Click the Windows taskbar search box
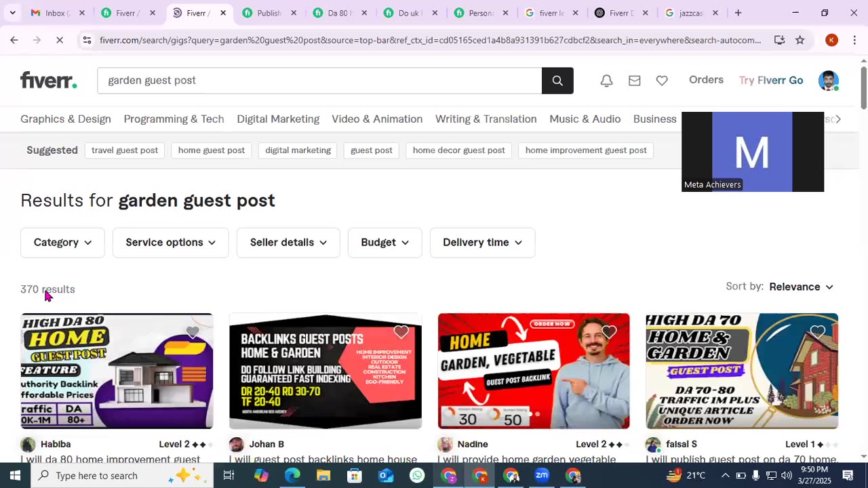Screen dimensions: 868x488 pos(122,476)
